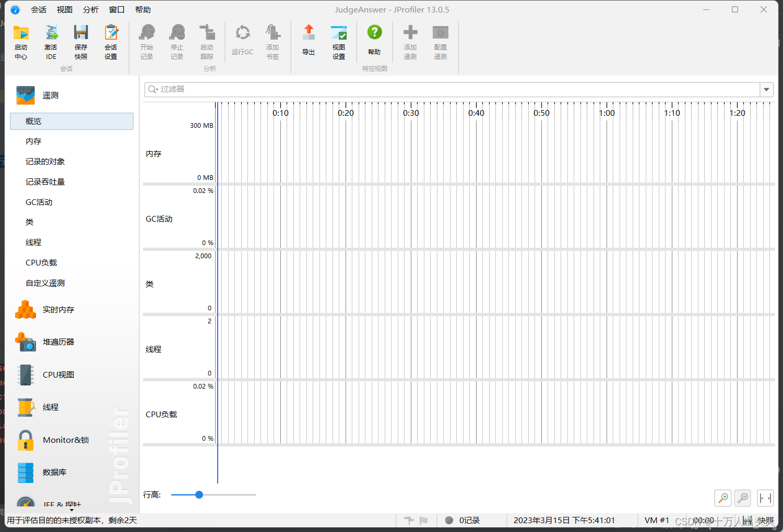Click the date time 2023年3月15日 status entry
The image size is (783, 532).
[x=564, y=521]
